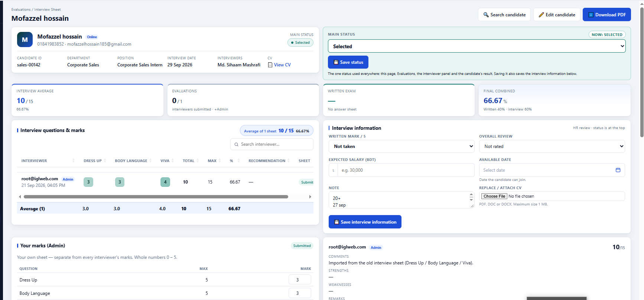
Task: Expand the Written Mark dropdown
Action: pyautogui.click(x=401, y=146)
